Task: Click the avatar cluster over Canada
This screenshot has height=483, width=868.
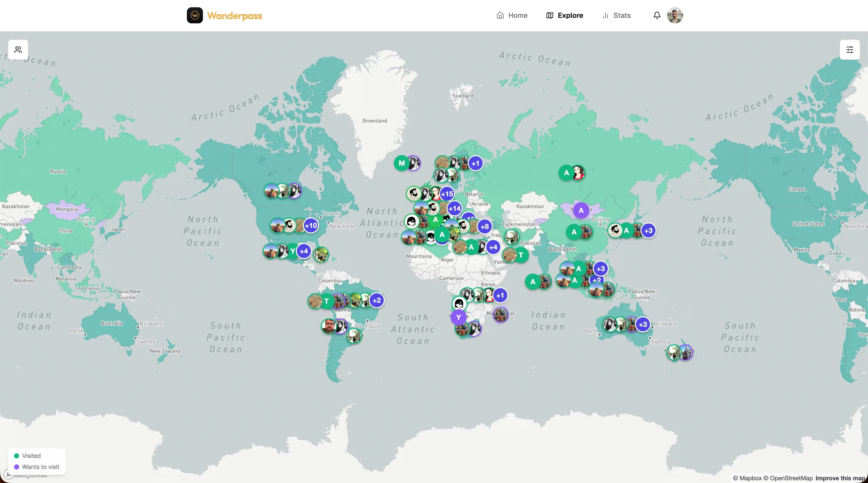Action: pyautogui.click(x=283, y=191)
